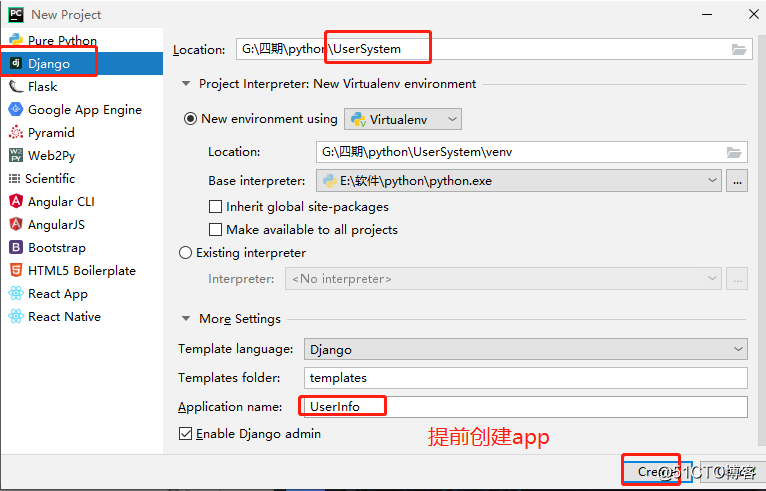This screenshot has height=491, width=766.
Task: Browse folder for project Location
Action: 738,49
